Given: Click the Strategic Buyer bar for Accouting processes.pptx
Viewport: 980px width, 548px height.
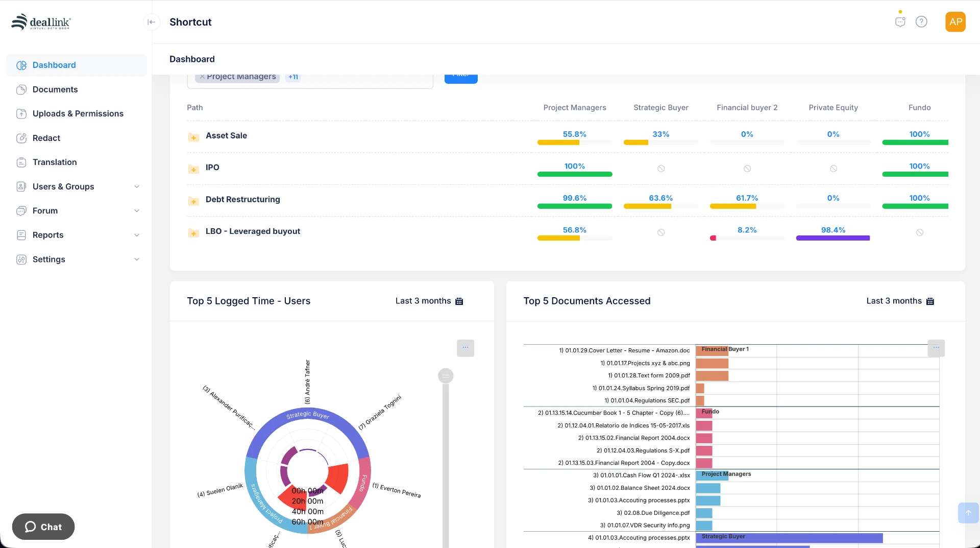Looking at the screenshot, I should 789,538.
